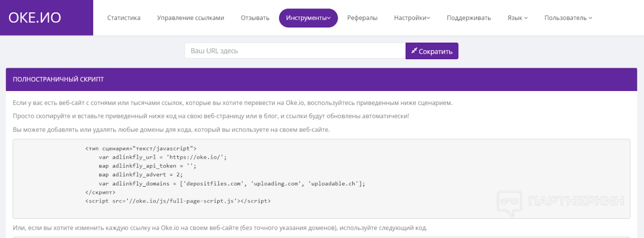Click the adlinkfly_url line in the code
This screenshot has height=238, width=644.
click(163, 157)
